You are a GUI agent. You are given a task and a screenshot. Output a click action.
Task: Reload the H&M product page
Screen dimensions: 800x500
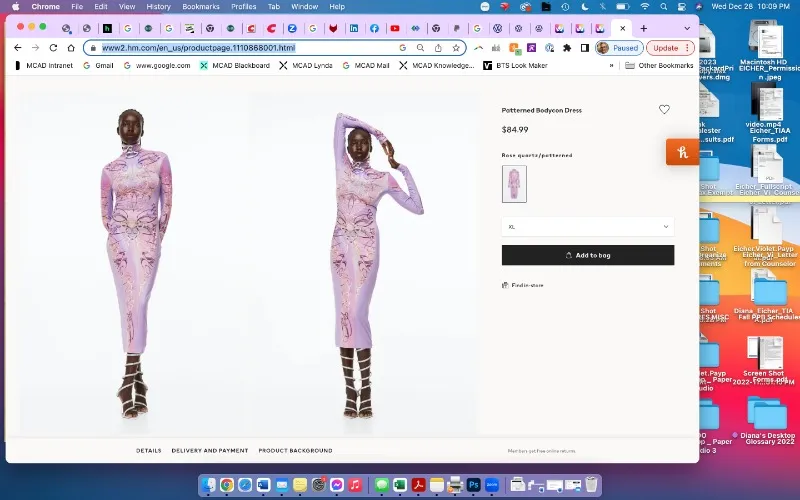[53, 47]
